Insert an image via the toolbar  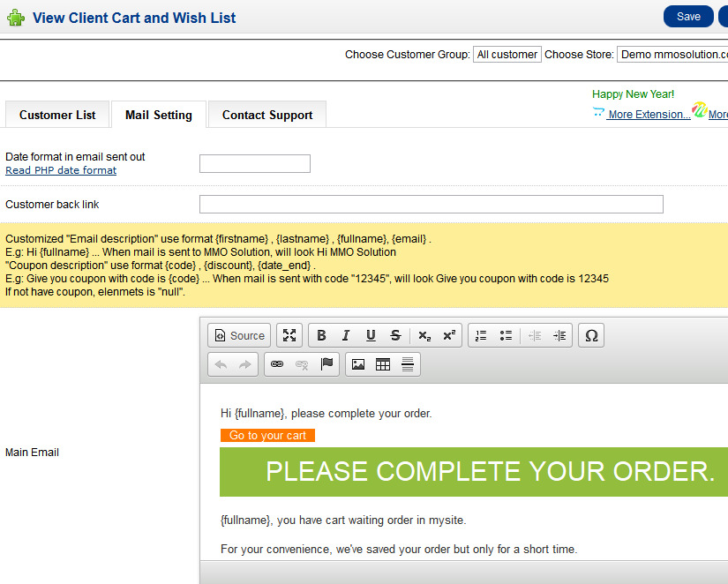pyautogui.click(x=358, y=364)
